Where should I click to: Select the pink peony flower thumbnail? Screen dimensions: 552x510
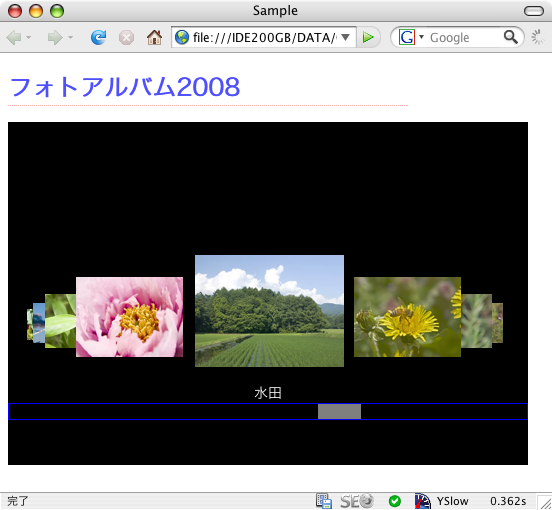pyautogui.click(x=129, y=317)
